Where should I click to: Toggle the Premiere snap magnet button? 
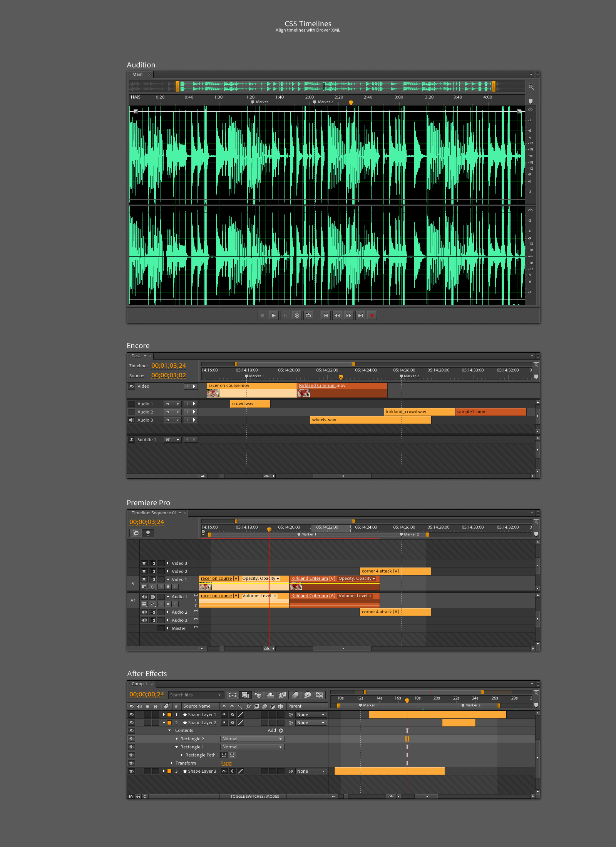coord(136,533)
